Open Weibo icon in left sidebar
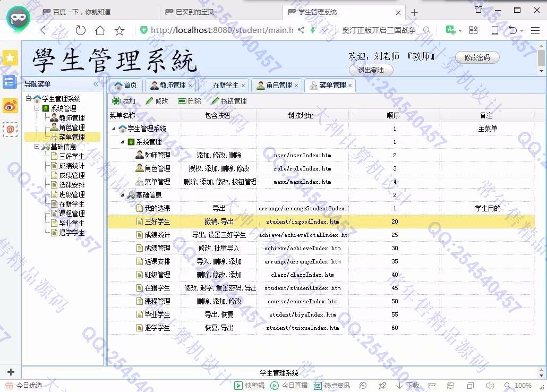The image size is (547, 392). pyautogui.click(x=10, y=106)
